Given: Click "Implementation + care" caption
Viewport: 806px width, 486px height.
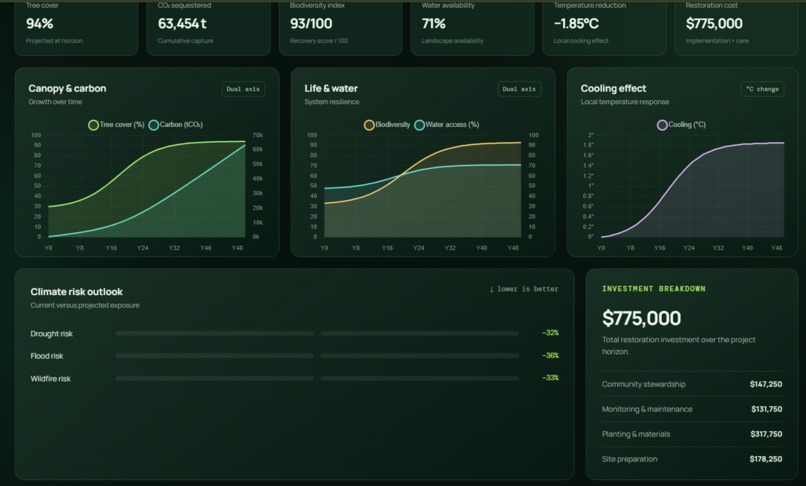Looking at the screenshot, I should coord(717,41).
